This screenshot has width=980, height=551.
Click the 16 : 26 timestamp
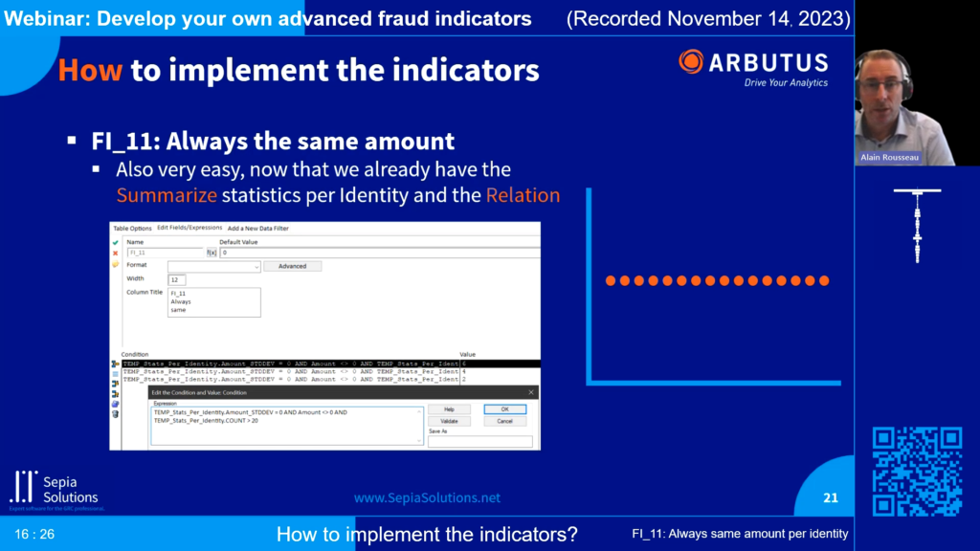click(x=34, y=534)
